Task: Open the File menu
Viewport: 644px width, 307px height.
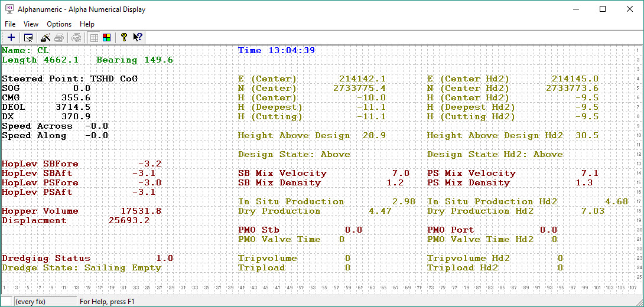Action: pos(10,24)
